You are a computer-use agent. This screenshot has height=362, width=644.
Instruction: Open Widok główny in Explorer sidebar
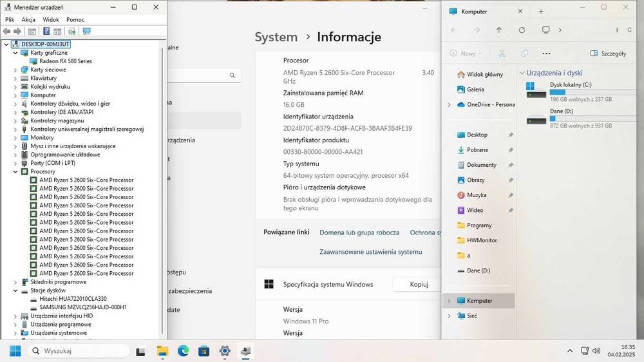coord(485,74)
